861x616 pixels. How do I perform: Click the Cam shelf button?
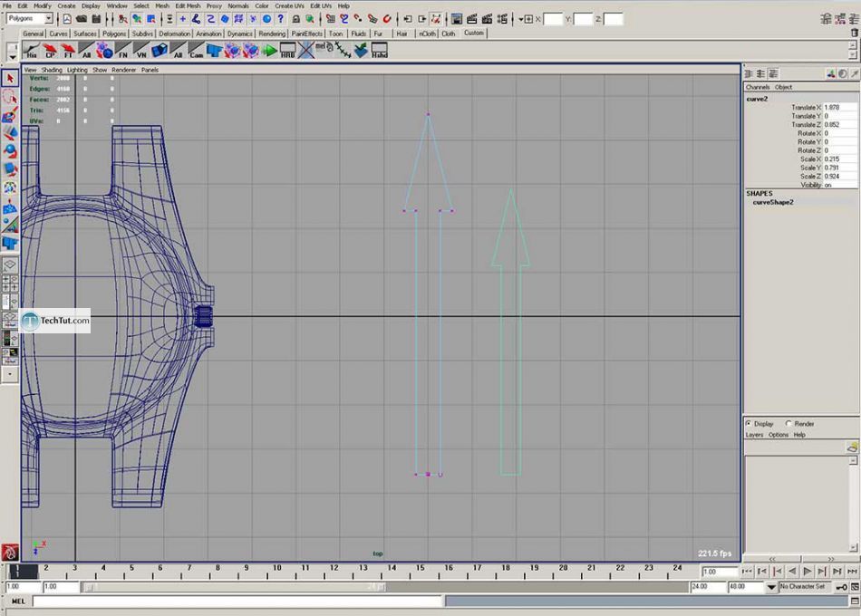click(196, 51)
